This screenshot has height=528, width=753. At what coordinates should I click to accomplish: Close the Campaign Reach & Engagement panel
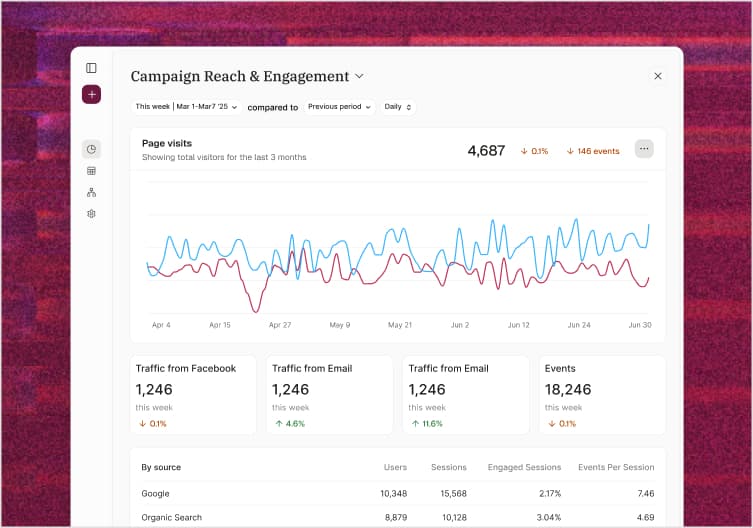[657, 76]
